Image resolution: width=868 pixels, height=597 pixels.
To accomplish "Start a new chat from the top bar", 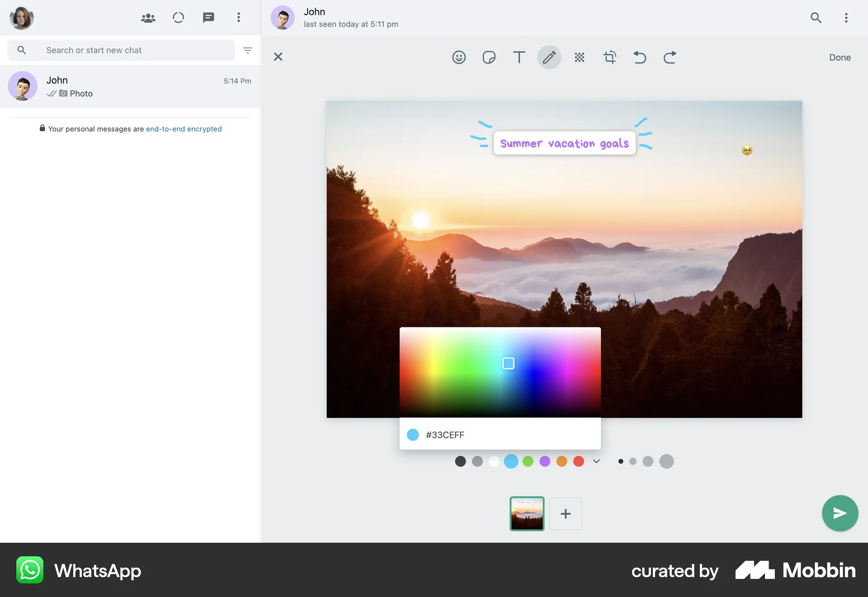I will 208,18.
